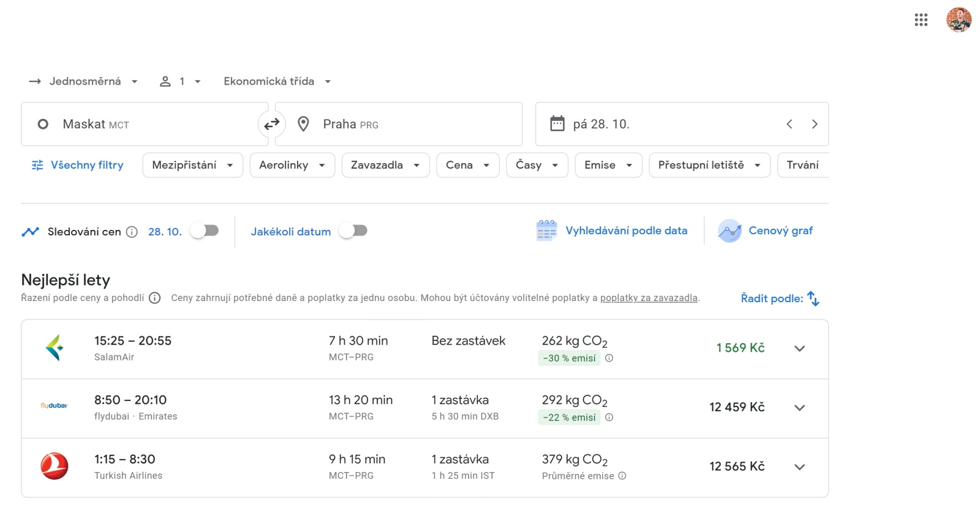This screenshot has height=510, width=980.
Task: Swap origin and destination airports
Action: point(271,124)
